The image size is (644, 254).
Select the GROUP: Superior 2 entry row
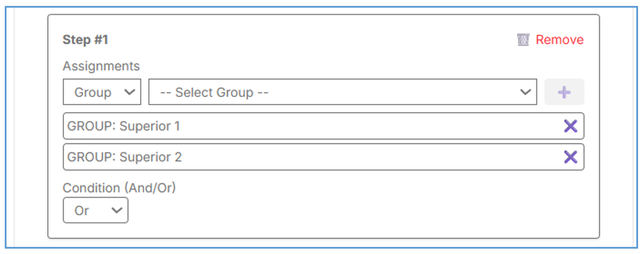312,157
